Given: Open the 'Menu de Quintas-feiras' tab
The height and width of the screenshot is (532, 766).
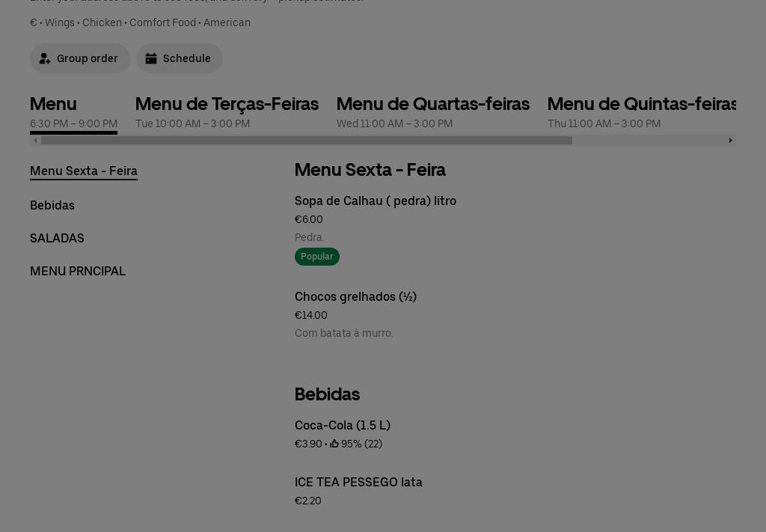Looking at the screenshot, I should (x=642, y=104).
